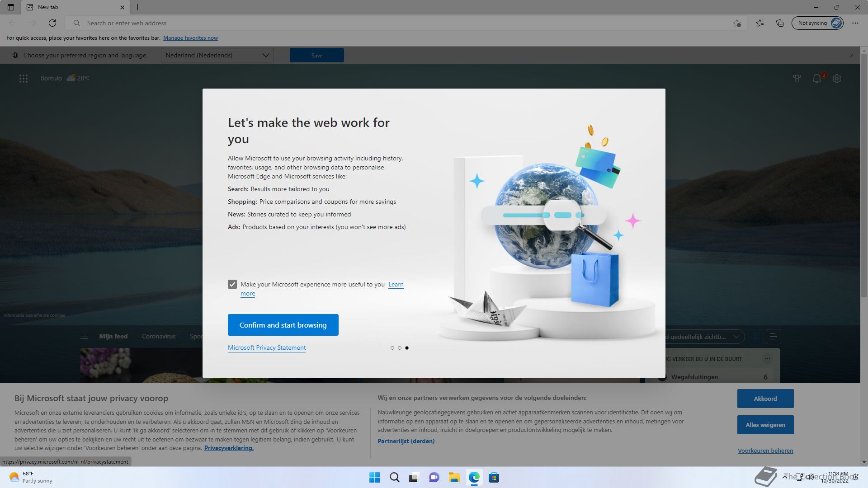
Task: Switch feed to grid view icon
Action: click(x=756, y=337)
